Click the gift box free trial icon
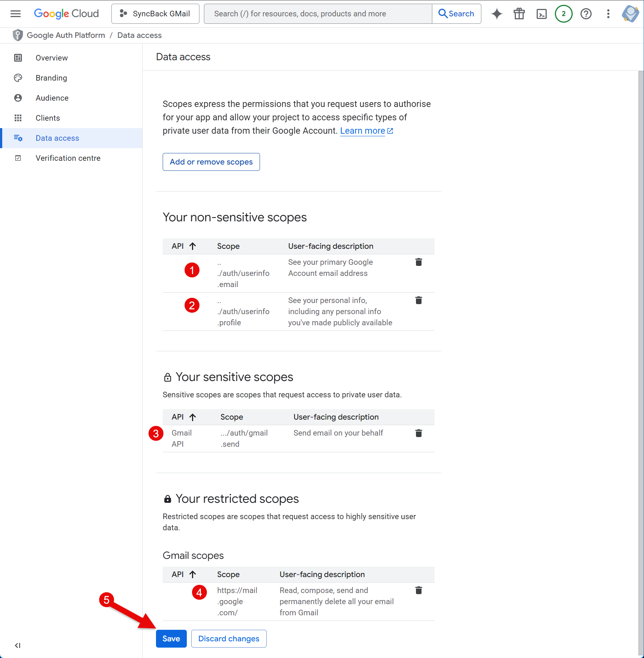Viewport: 644px width, 658px height. click(519, 14)
